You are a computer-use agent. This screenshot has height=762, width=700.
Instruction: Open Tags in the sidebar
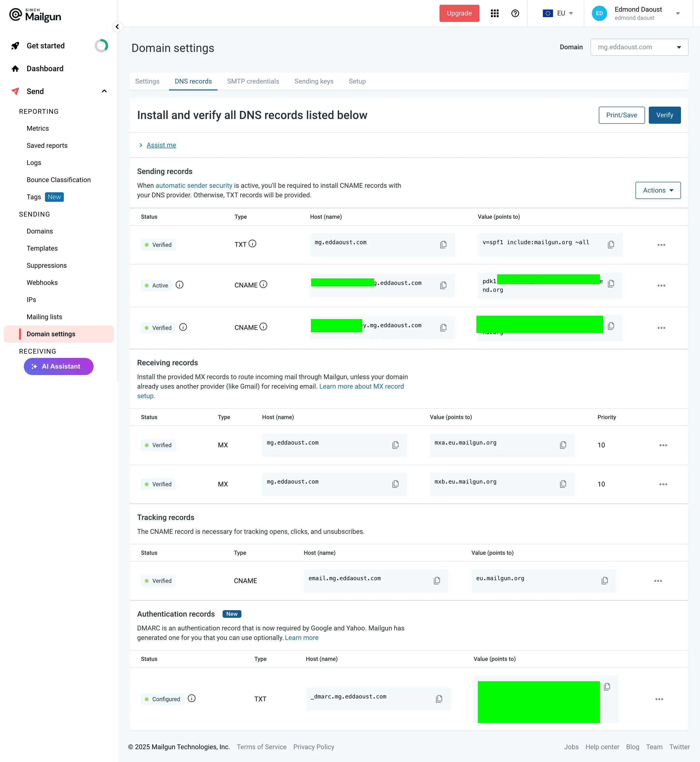point(34,197)
